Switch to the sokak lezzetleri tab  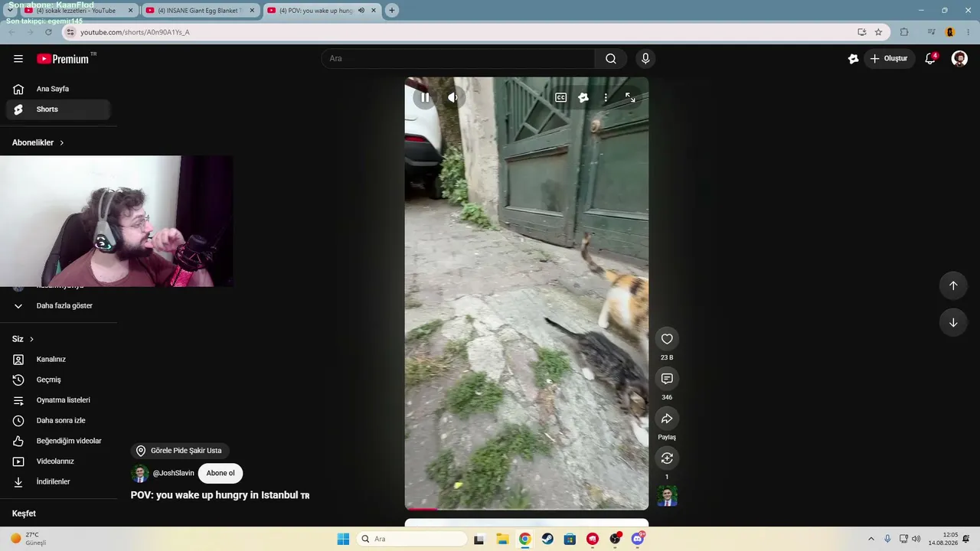coord(80,11)
